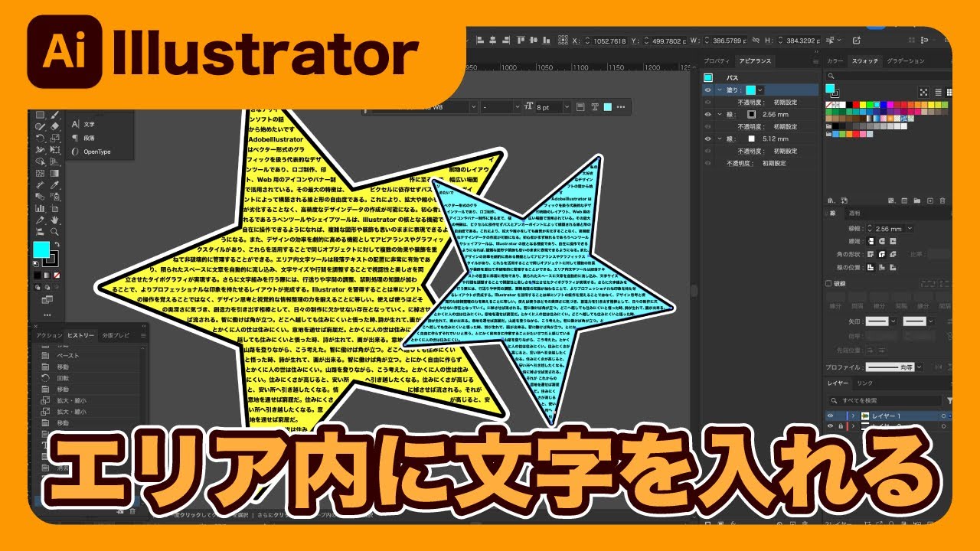980x551 pixels.
Task: Switch to the 透明 tab
Action: 854,213
